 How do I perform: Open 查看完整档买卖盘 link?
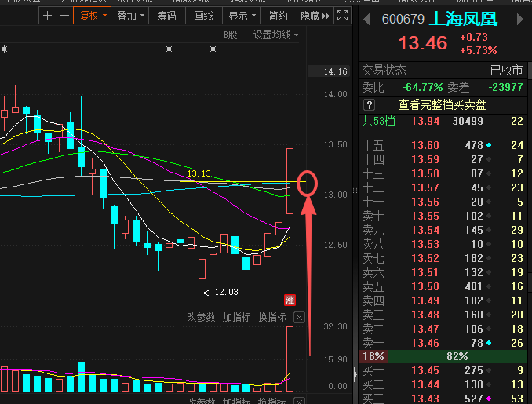tap(442, 105)
